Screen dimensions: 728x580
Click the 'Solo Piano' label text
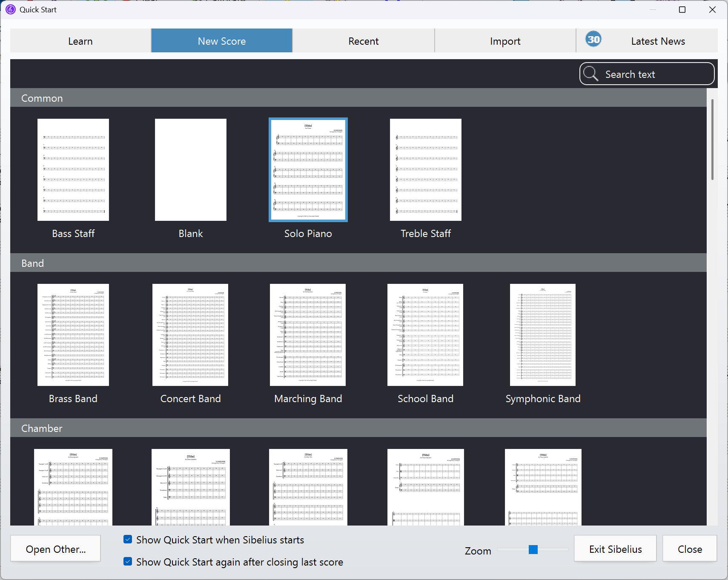click(x=308, y=234)
